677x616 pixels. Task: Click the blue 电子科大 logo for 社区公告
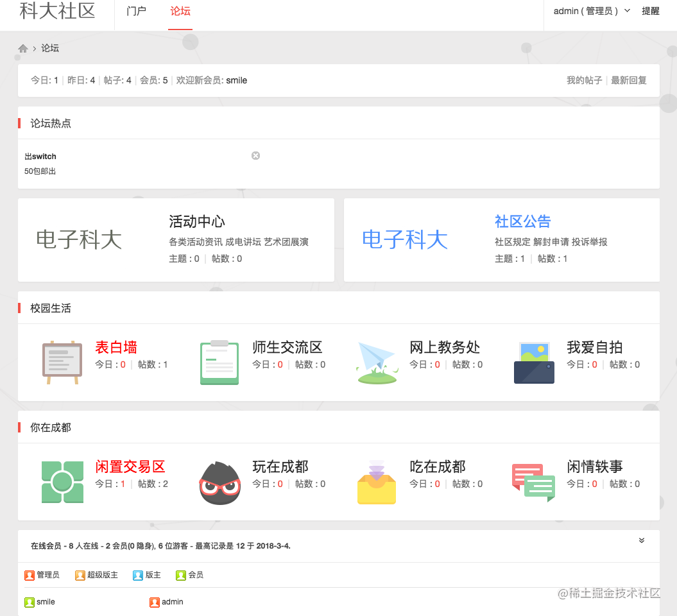click(x=405, y=239)
